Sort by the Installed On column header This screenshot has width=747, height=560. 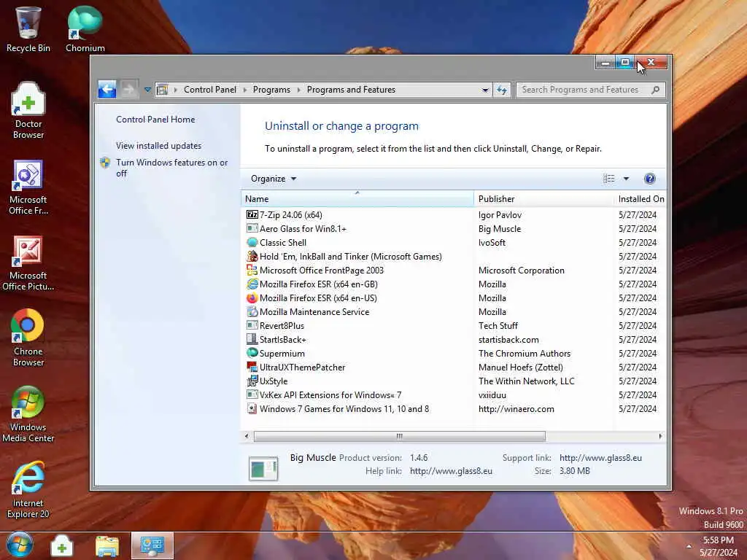641,198
